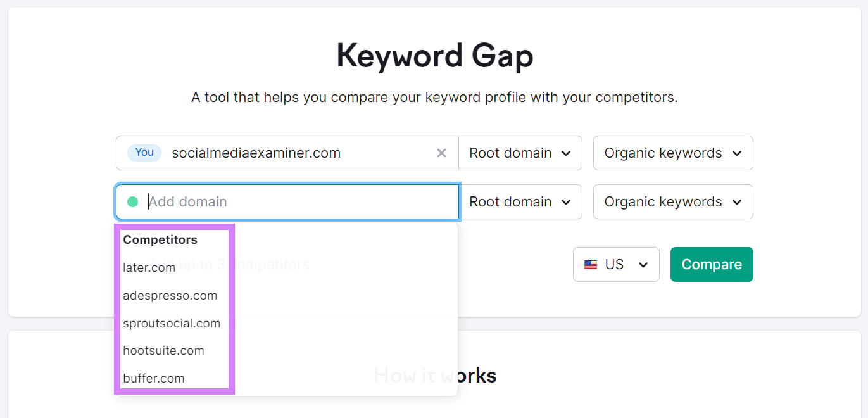This screenshot has height=418, width=868.
Task: Open the first Root domain dropdown
Action: (x=520, y=153)
